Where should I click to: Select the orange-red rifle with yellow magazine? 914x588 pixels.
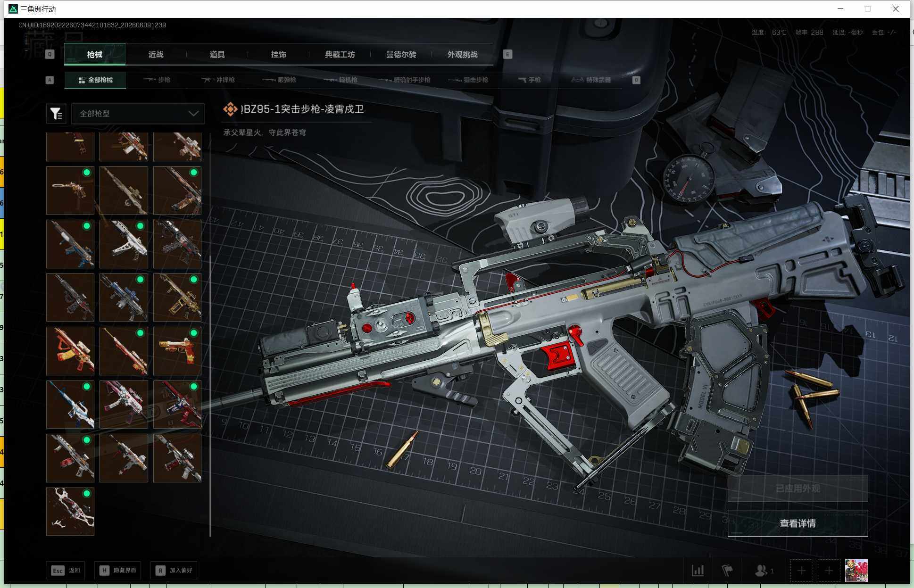pos(70,351)
